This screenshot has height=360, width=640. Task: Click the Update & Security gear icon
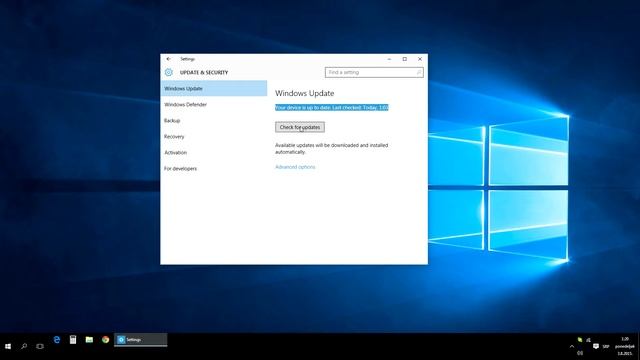tap(169, 72)
